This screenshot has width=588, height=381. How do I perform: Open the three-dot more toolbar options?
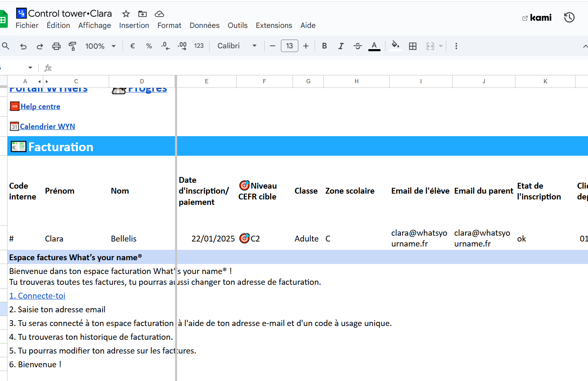[456, 46]
